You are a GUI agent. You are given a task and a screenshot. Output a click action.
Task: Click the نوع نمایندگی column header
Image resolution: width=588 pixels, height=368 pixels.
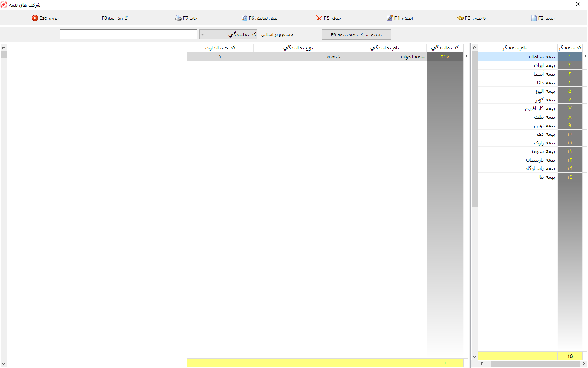298,48
